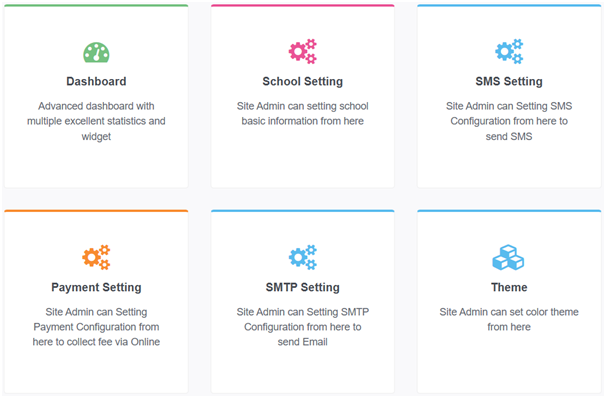
Task: Click the Advanced dashboard statistics description text
Action: [x=96, y=121]
